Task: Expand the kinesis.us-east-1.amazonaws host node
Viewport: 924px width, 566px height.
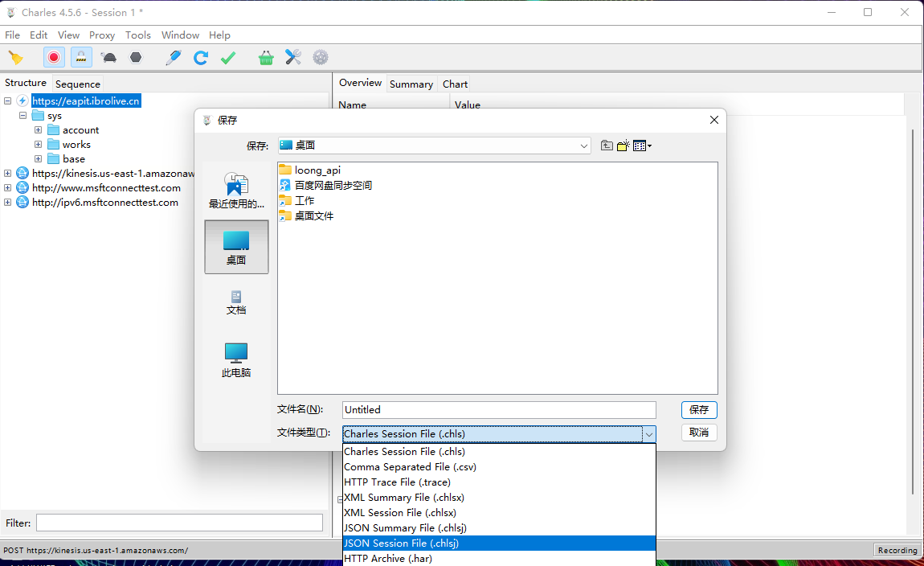Action: click(8, 174)
